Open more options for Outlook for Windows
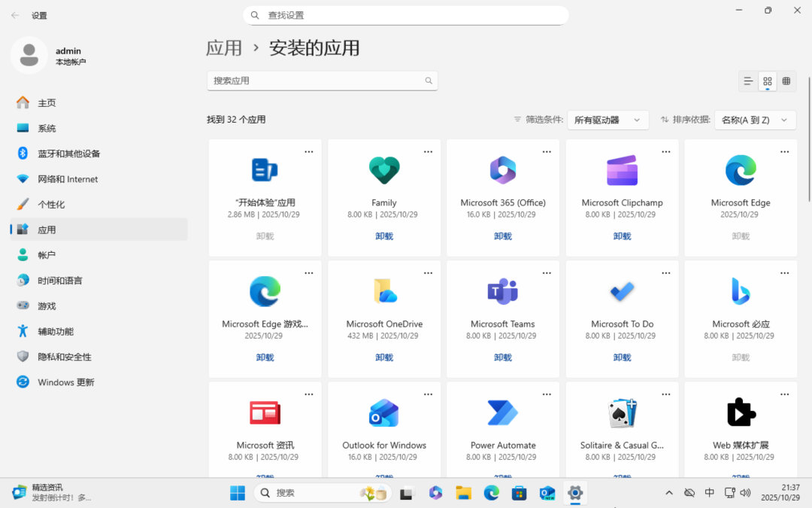This screenshot has height=508, width=812. point(428,394)
